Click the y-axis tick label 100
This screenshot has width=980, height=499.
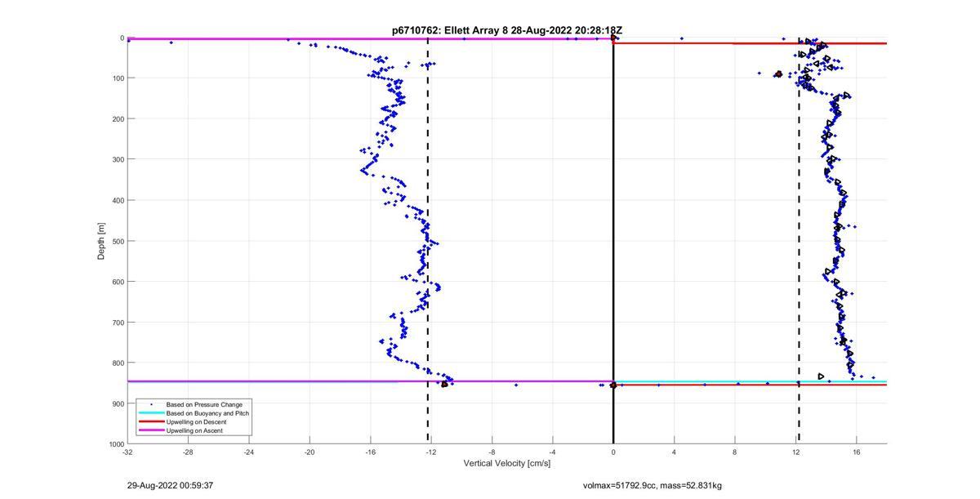[118, 78]
